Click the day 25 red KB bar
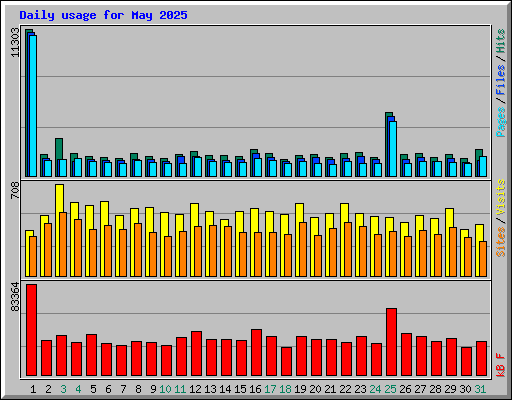 (x=392, y=342)
